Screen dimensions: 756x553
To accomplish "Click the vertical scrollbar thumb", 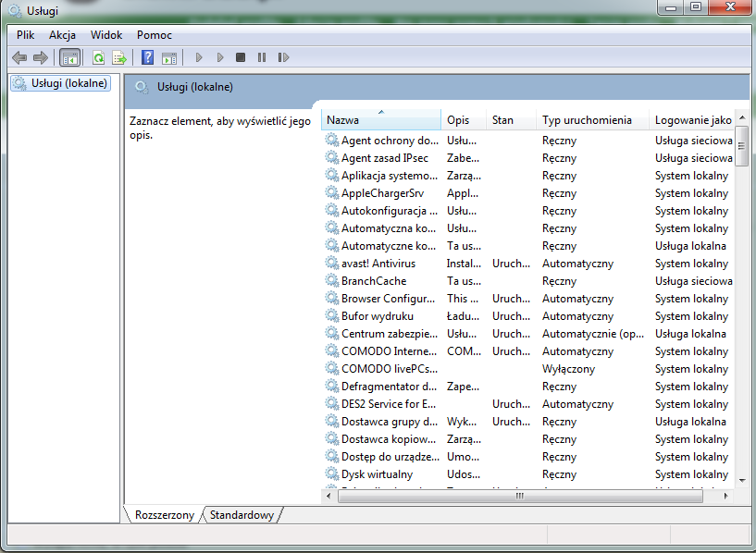I will pyautogui.click(x=741, y=146).
